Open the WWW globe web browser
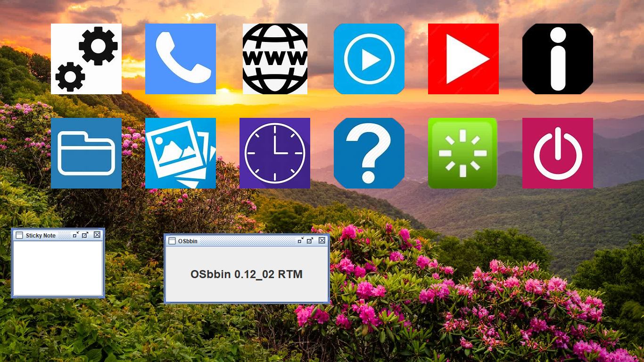The width and height of the screenshot is (644, 362). (x=275, y=59)
